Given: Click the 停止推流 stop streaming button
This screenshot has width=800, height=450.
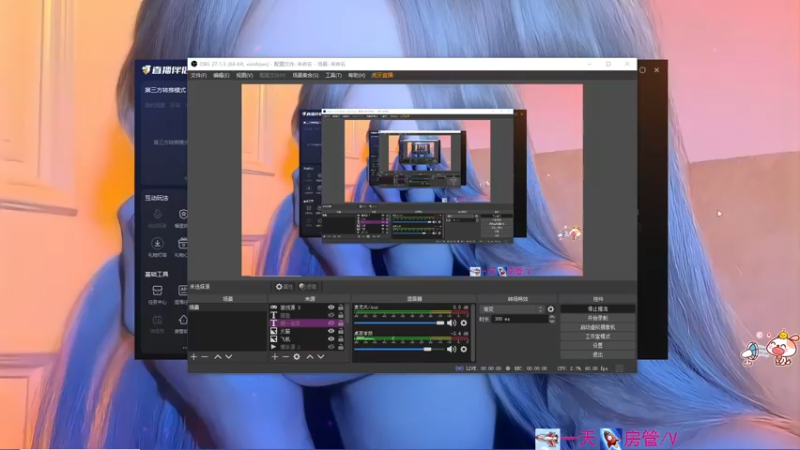Looking at the screenshot, I should click(597, 309).
